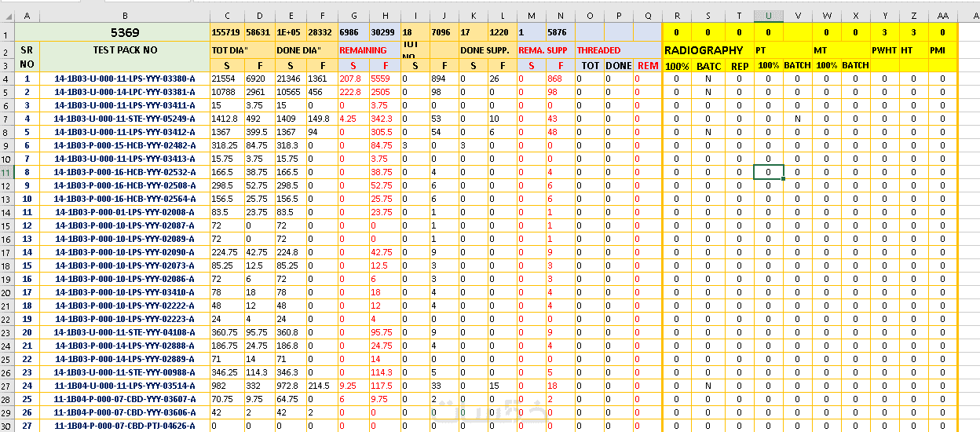
Task: Click the DONE SUPP. header cell
Action: click(488, 50)
